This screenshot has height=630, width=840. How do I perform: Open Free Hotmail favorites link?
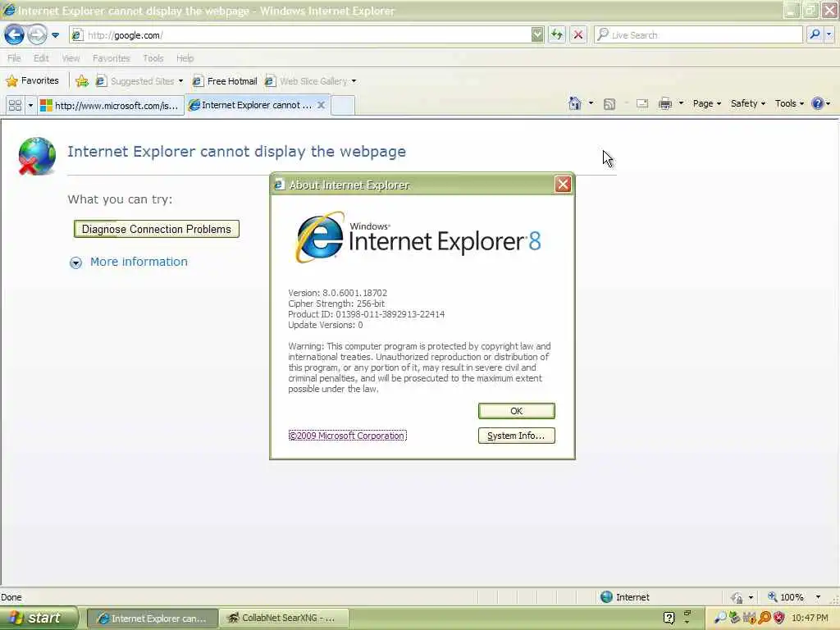coord(225,81)
